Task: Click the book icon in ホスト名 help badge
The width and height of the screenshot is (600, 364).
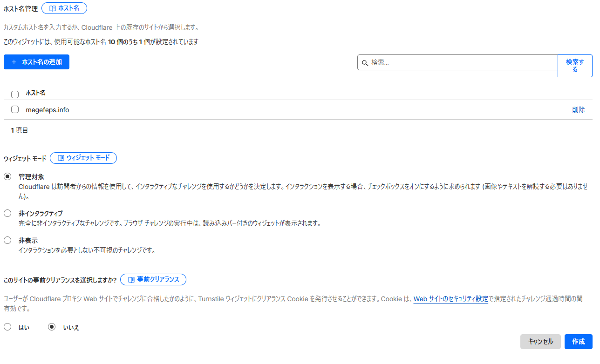Action: point(52,8)
